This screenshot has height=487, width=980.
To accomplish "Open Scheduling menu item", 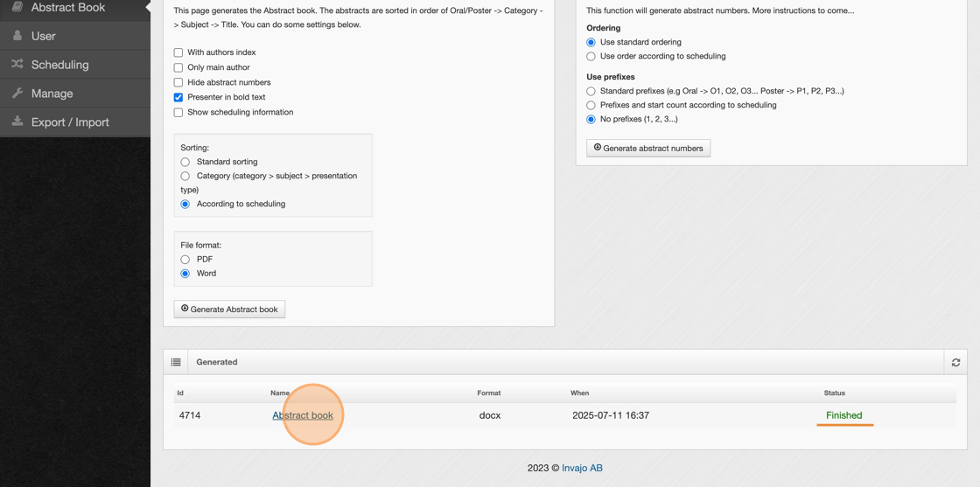I will (x=59, y=65).
